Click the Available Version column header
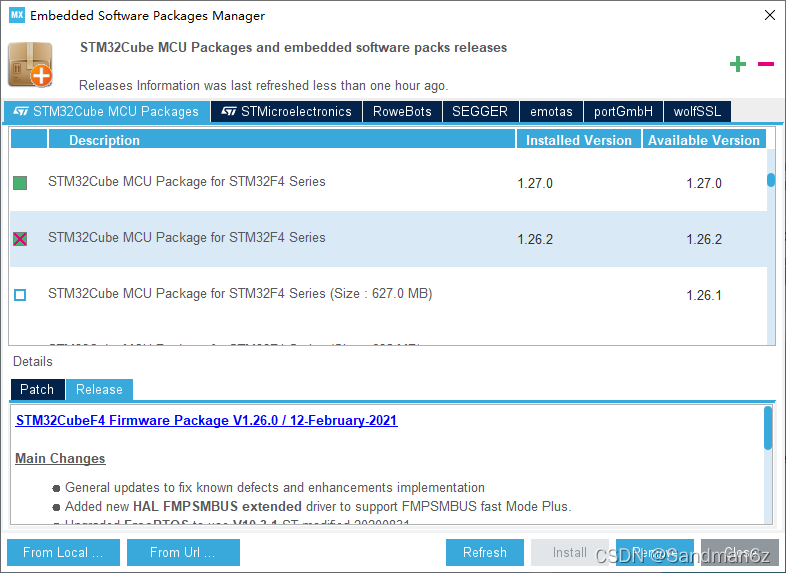 [704, 140]
